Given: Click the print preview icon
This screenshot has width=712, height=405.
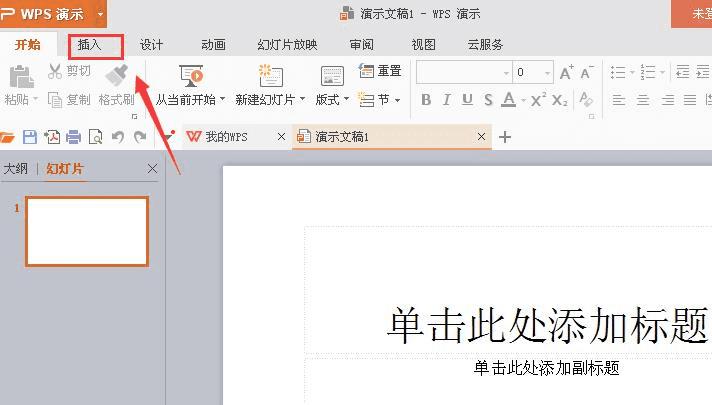Looking at the screenshot, I should (x=95, y=137).
